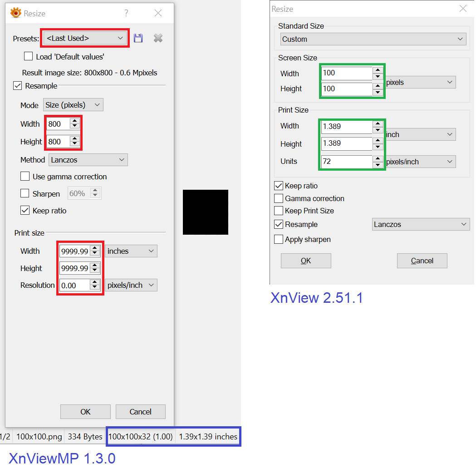This screenshot has width=476, height=473.
Task: Close the XnView 2.51.1 Resize dialog
Action: pos(463,9)
